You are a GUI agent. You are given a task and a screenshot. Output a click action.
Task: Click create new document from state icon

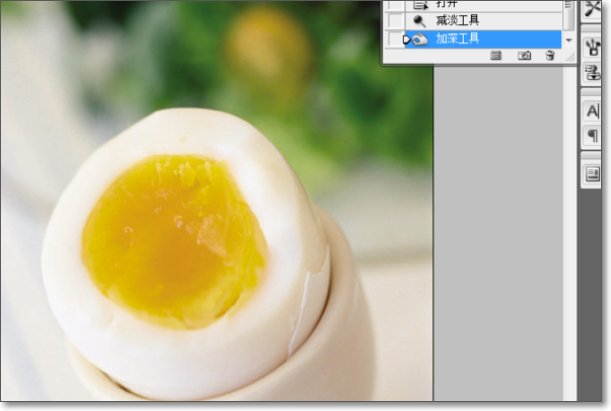point(495,56)
